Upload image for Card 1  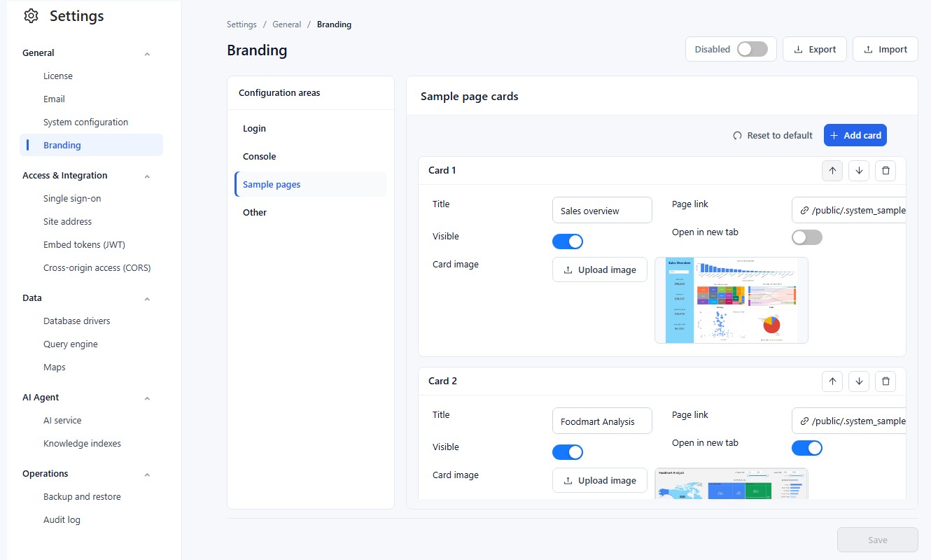point(600,269)
